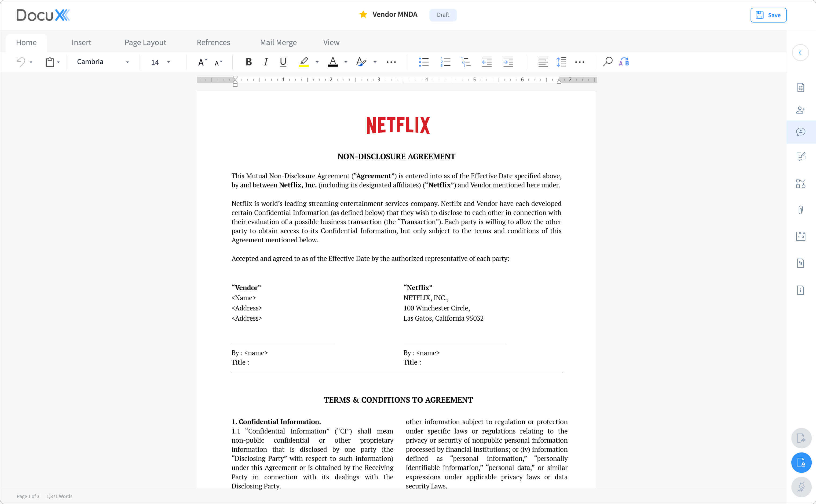Toggle the favorite star for Vendor MNDA
Viewport: 816px width, 504px height.
363,14
